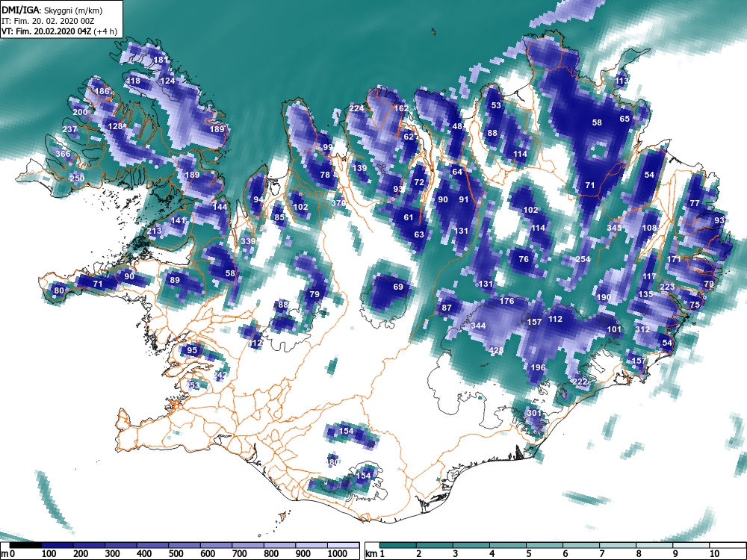This screenshot has height=560, width=747.
Task: Click visibility value 213
Action: (154, 231)
